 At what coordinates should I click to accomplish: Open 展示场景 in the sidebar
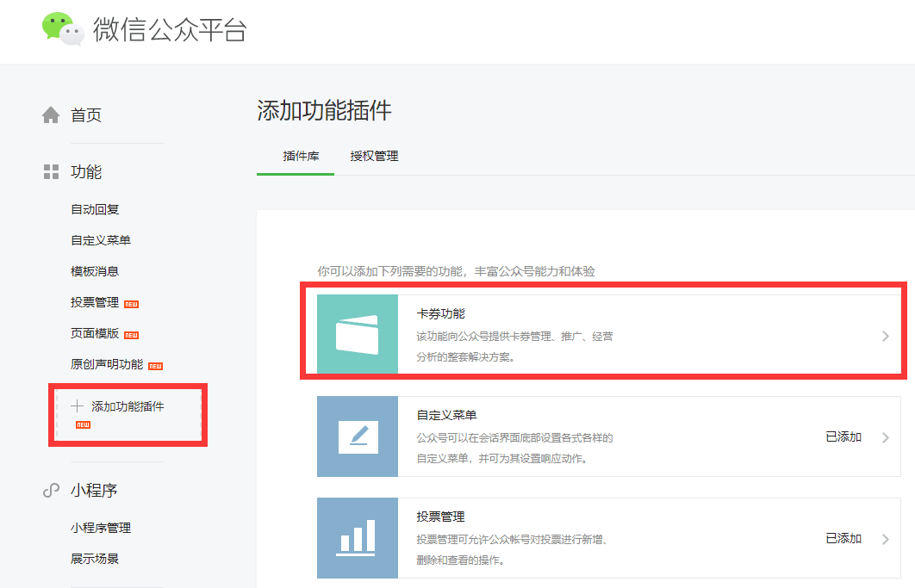click(x=95, y=559)
